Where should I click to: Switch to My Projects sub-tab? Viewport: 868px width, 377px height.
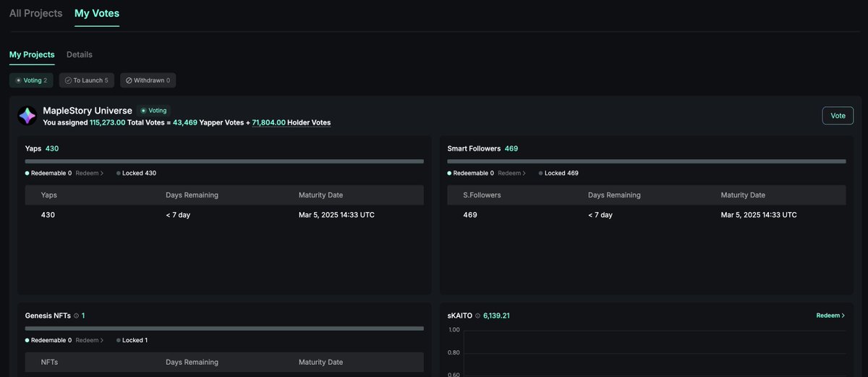(32, 54)
